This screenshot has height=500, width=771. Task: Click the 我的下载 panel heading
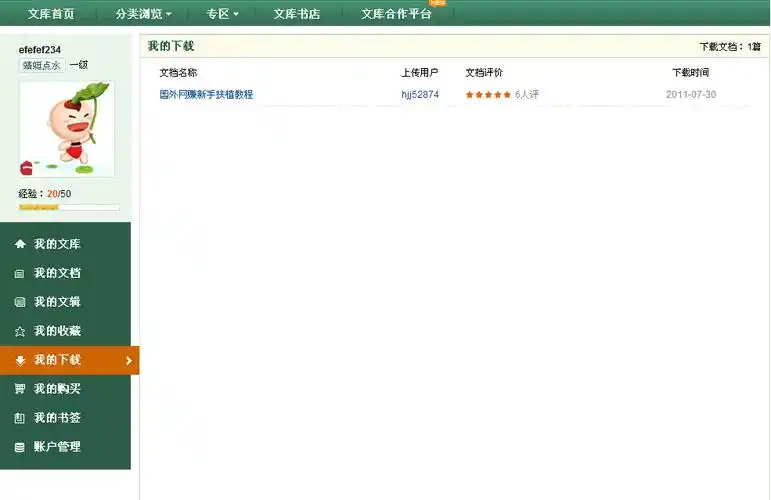171,46
